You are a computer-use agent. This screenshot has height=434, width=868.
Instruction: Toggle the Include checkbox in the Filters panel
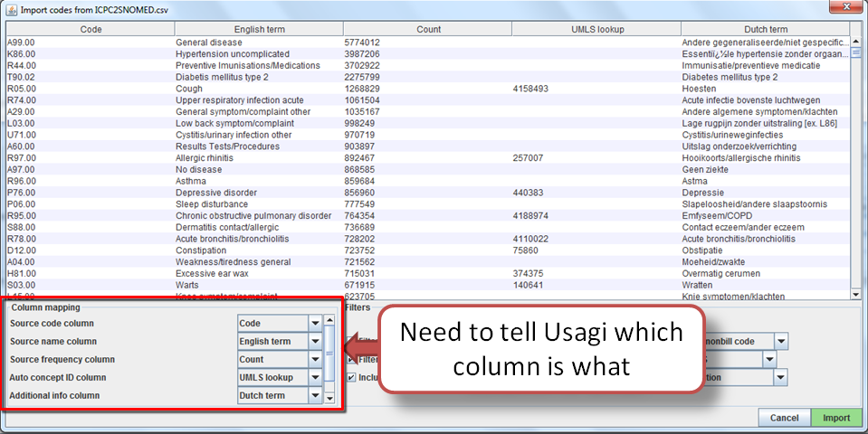(351, 378)
